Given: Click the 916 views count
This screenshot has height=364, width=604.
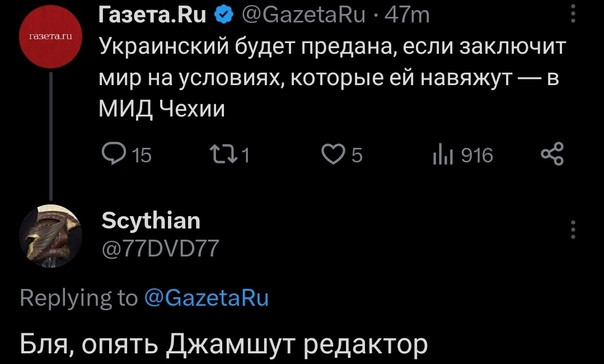Looking at the screenshot, I should tap(477, 156).
